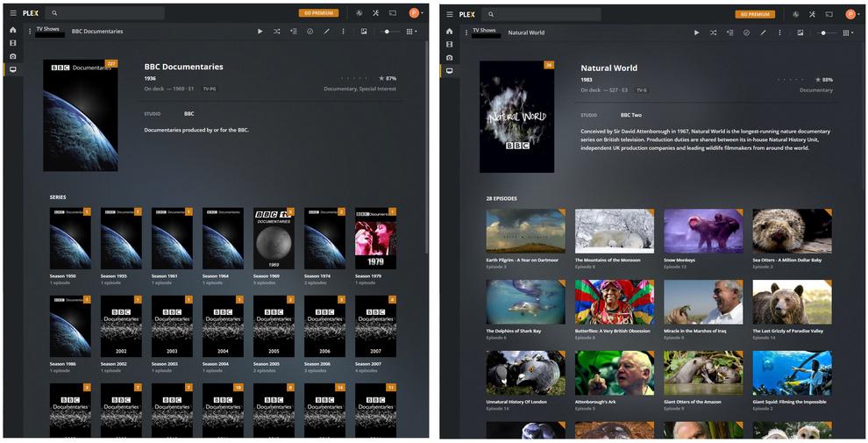
Task: Open Season 1979 poster
Action: click(x=375, y=239)
